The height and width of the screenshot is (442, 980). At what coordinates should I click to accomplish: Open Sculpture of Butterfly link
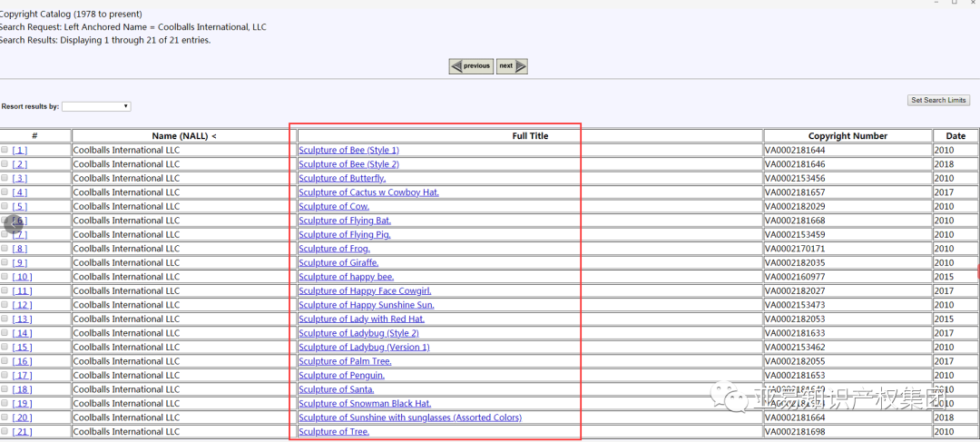pyautogui.click(x=342, y=178)
